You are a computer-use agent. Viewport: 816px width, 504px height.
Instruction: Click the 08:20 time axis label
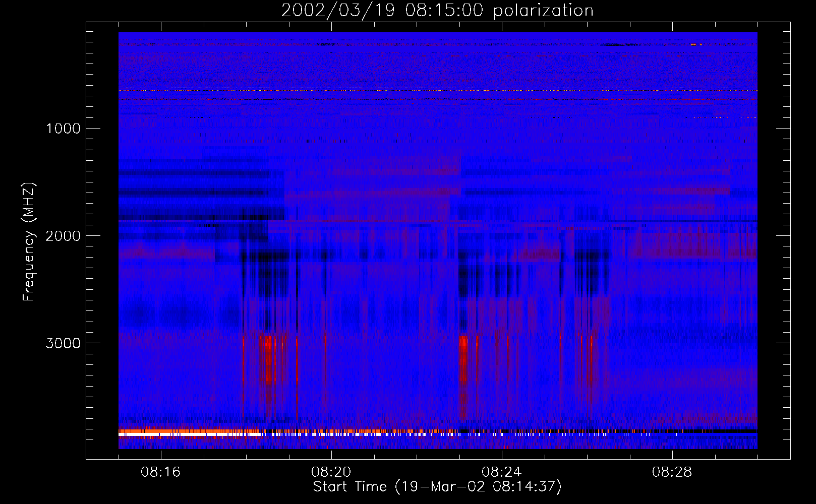pyautogui.click(x=331, y=472)
